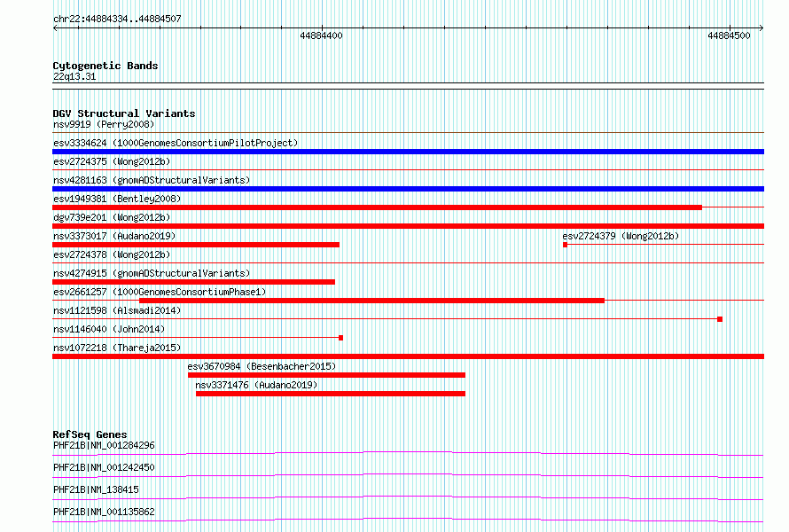Click ruler position label 44884400
The width and height of the screenshot is (789, 532).
[321, 35]
